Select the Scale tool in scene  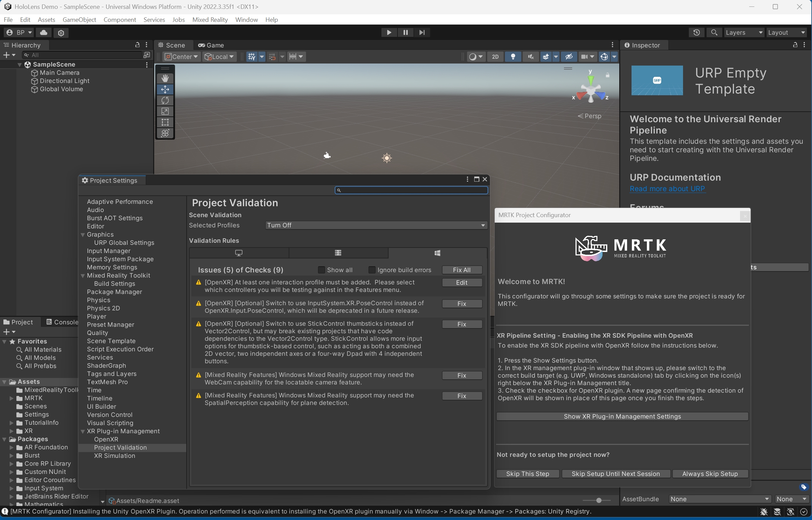click(165, 111)
